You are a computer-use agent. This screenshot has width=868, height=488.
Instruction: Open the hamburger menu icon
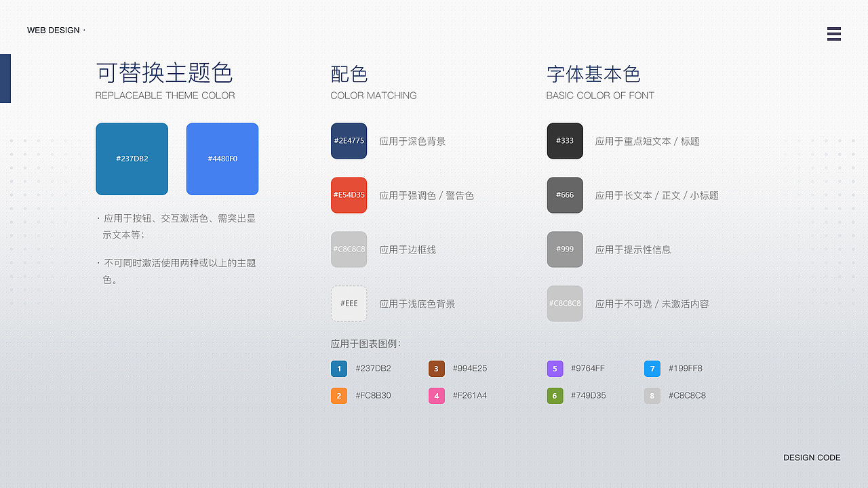pos(834,34)
